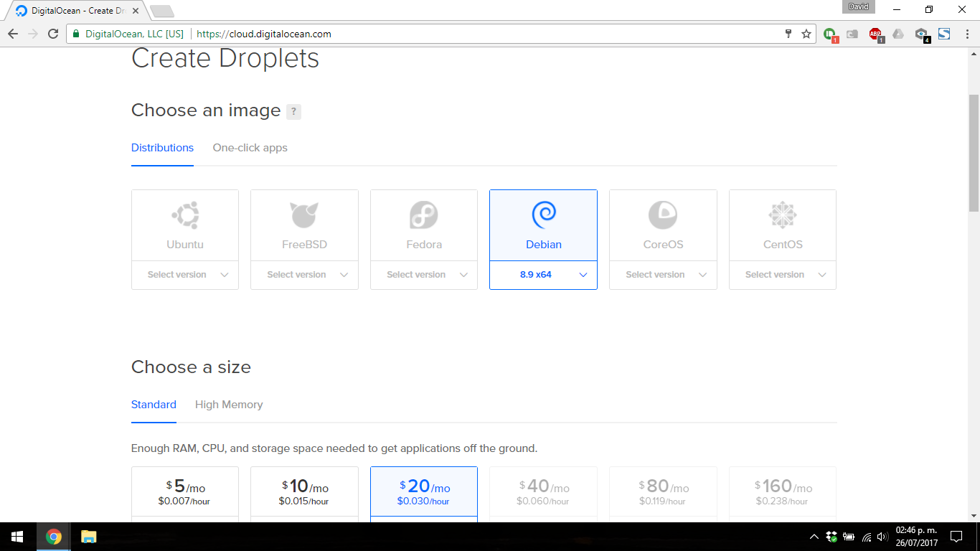Open the Google Drive extension icon
980x551 pixels.
(x=898, y=34)
